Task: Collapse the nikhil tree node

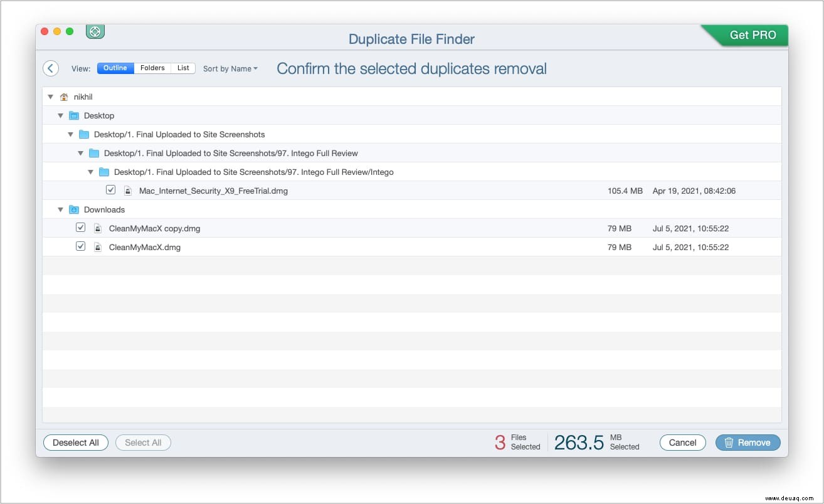Action: point(51,97)
